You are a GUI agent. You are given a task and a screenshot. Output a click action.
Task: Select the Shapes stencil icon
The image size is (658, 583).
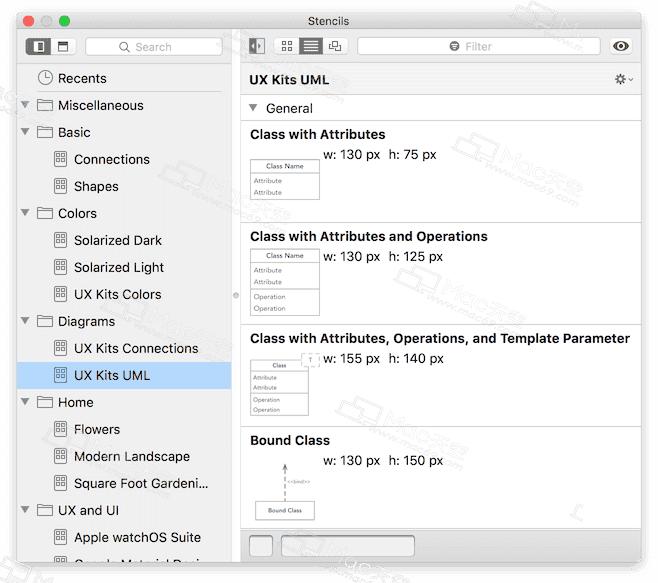coord(60,186)
